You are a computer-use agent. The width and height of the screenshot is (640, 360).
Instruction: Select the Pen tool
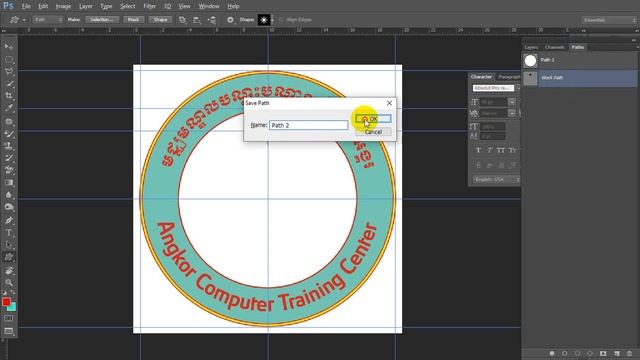click(x=9, y=220)
